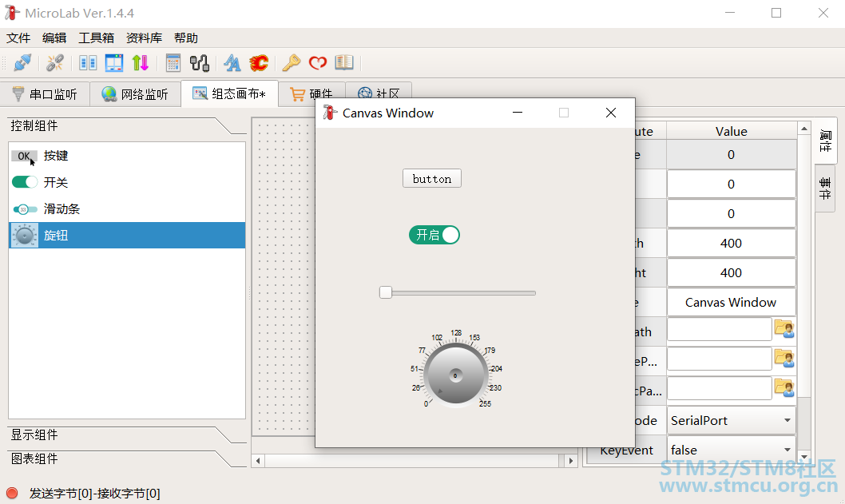Expand the 图表组件 section
The height and width of the screenshot is (504, 845).
(127, 458)
